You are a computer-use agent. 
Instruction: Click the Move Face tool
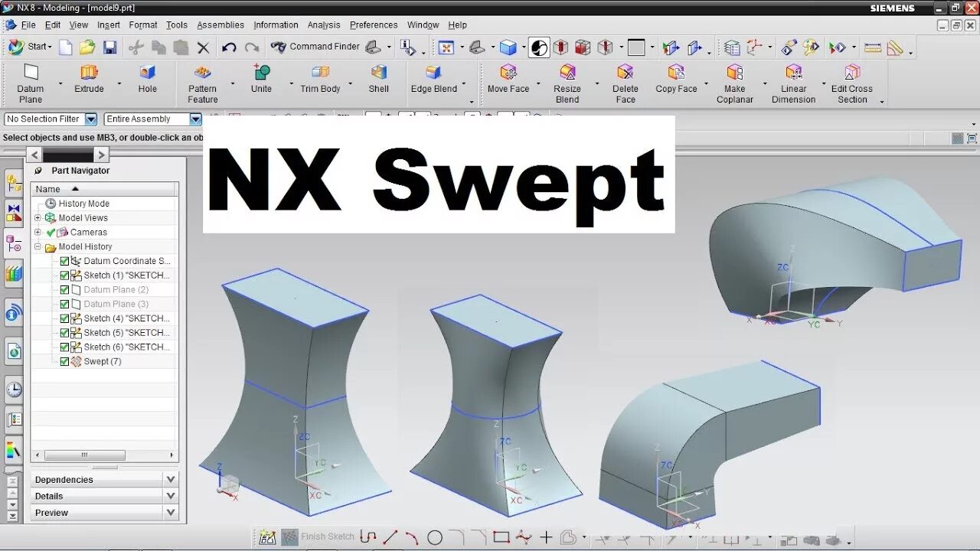click(x=508, y=73)
